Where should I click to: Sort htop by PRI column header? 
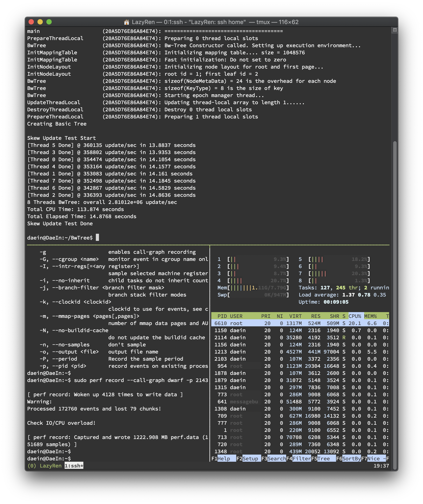pyautogui.click(x=266, y=316)
